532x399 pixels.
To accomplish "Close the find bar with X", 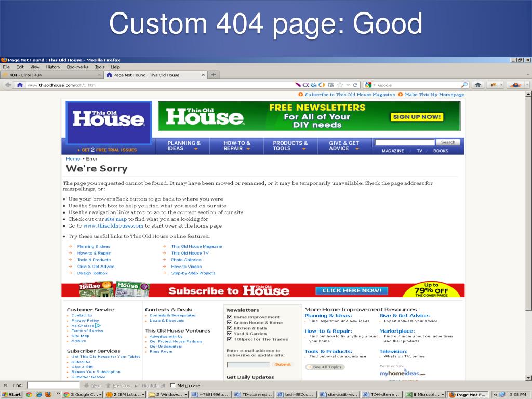I will click(5, 385).
